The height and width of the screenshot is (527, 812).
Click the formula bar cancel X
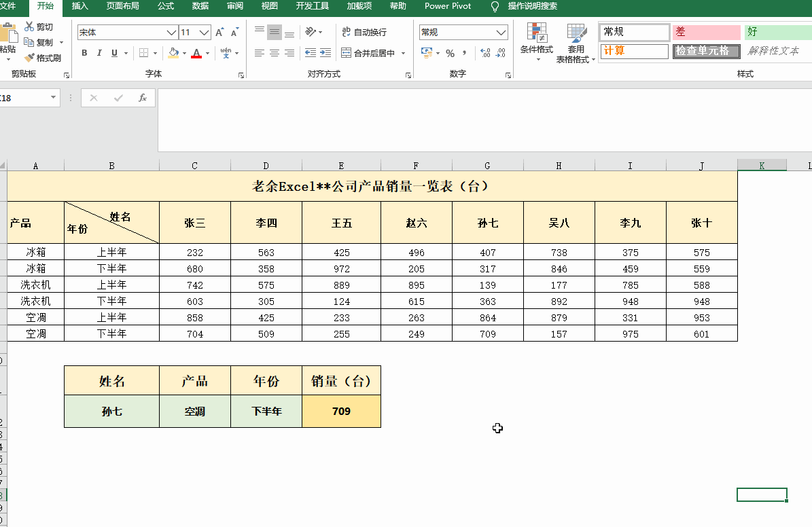94,98
